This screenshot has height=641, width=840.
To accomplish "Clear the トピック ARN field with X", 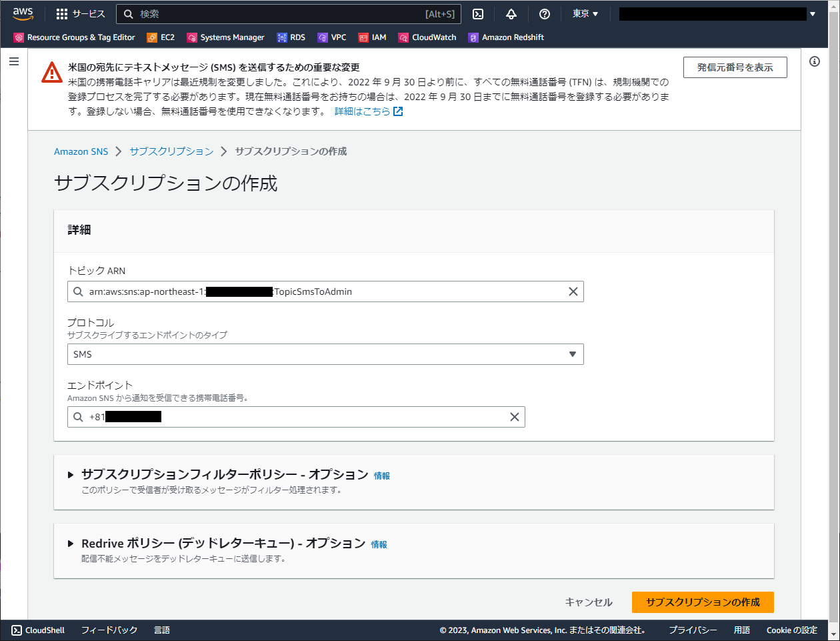I will click(573, 291).
